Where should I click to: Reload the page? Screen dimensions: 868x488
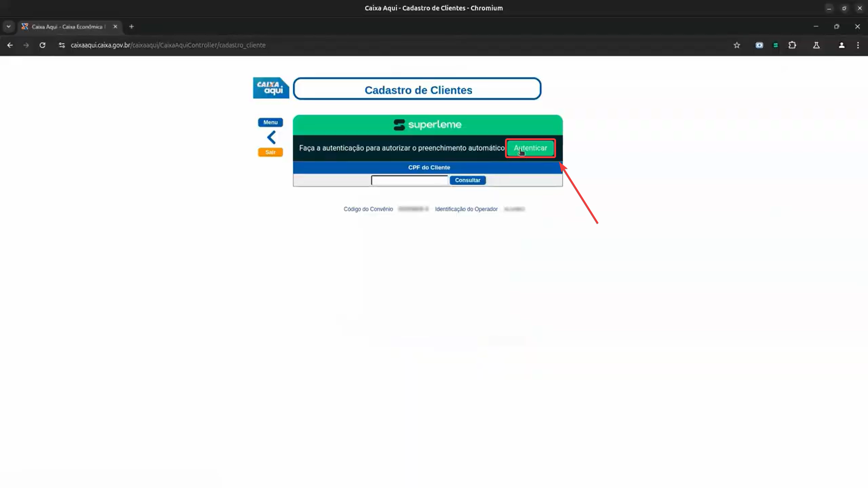click(42, 45)
